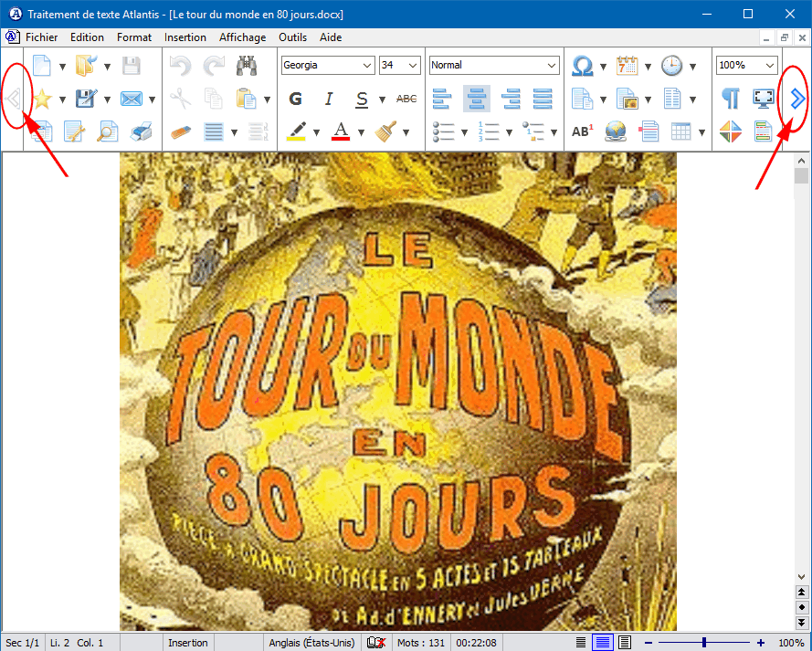Image resolution: width=812 pixels, height=651 pixels.
Task: Toggle bold formatting with G button
Action: tap(296, 99)
